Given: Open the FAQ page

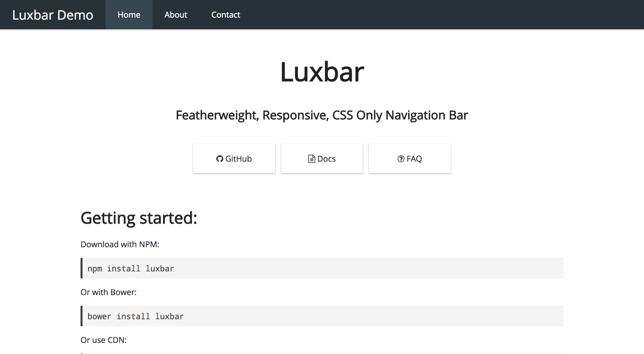Looking at the screenshot, I should pyautogui.click(x=410, y=159).
